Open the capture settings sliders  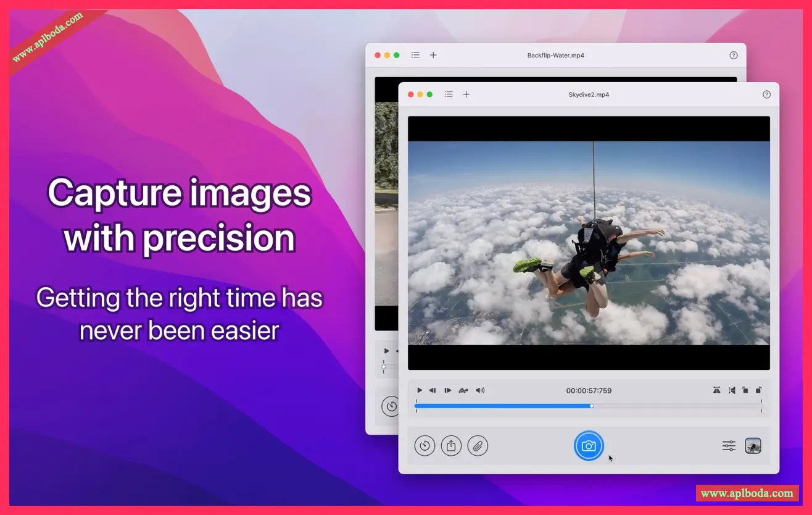tap(729, 446)
